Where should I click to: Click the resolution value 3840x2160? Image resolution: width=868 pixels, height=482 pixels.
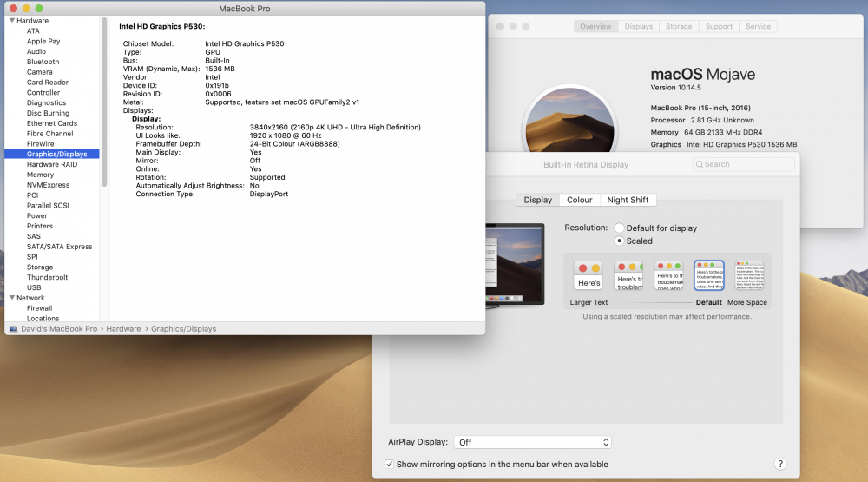coord(335,127)
